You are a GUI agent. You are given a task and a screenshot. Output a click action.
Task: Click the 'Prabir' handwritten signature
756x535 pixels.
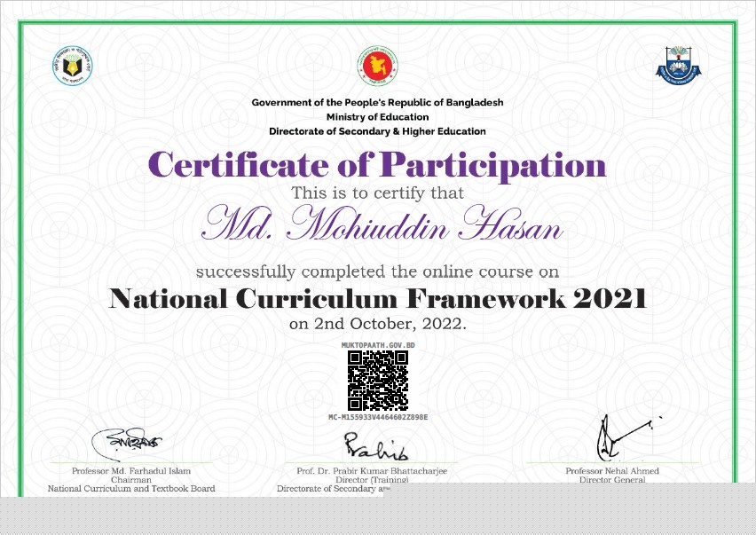coord(375,446)
